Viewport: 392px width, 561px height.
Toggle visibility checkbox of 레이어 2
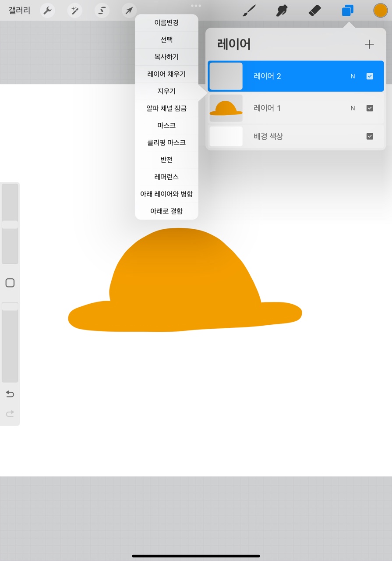[x=370, y=76]
